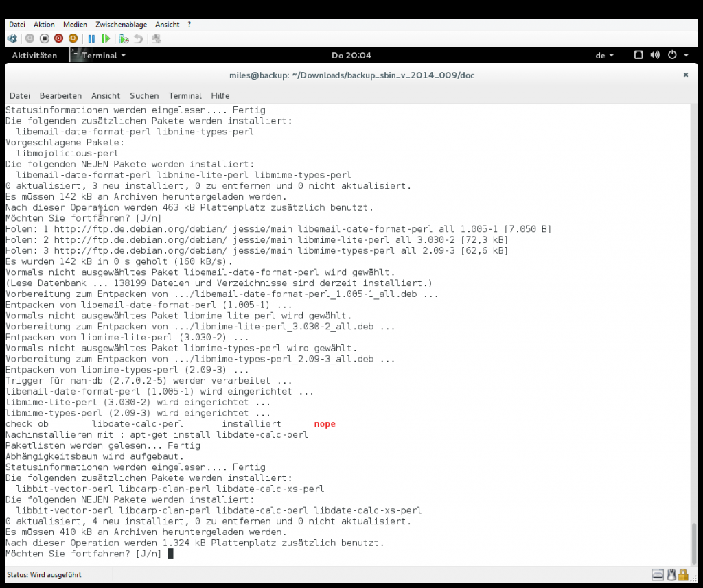Image resolution: width=703 pixels, height=588 pixels.
Task: Click the enhanced session toolbar icon
Action: (x=157, y=38)
